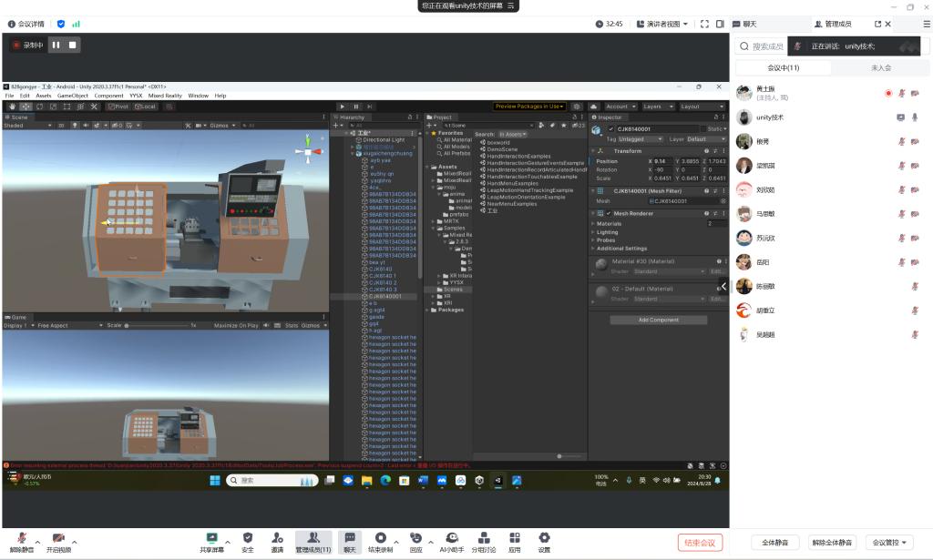
Task: Click the invite (邀请) icon
Action: tap(277, 538)
